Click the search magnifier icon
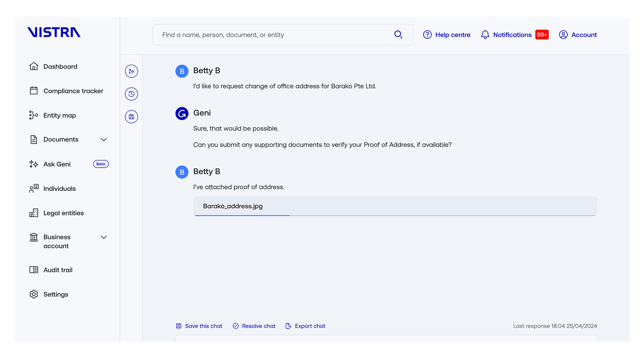This screenshot has width=644, height=359. (398, 35)
